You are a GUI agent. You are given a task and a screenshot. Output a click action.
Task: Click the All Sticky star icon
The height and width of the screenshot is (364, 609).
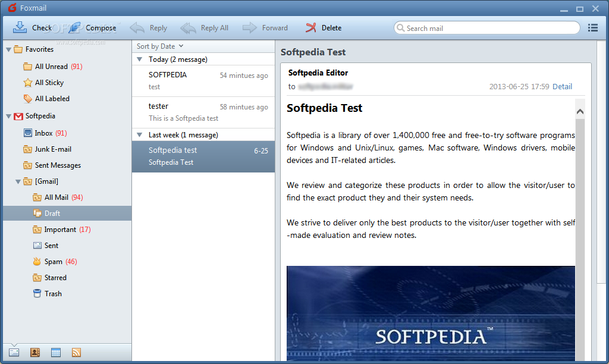click(x=27, y=82)
